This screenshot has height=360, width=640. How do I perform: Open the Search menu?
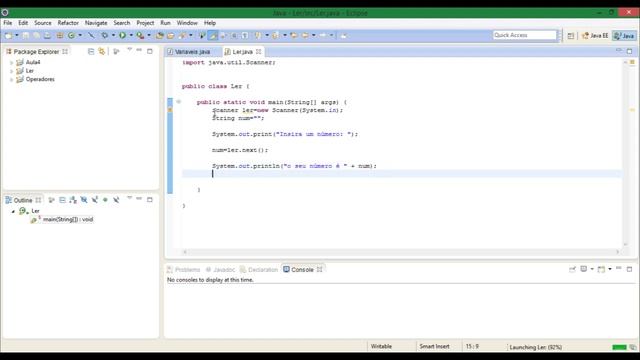pyautogui.click(x=122, y=23)
